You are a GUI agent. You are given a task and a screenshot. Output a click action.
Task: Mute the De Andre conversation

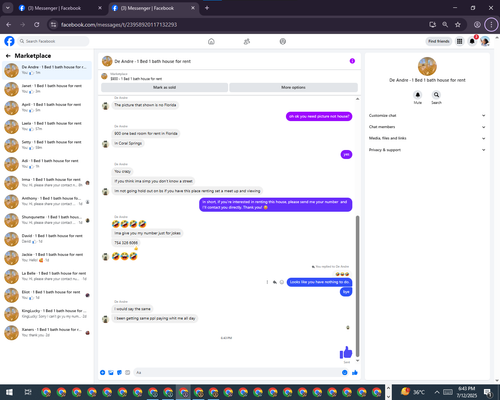[x=418, y=95]
